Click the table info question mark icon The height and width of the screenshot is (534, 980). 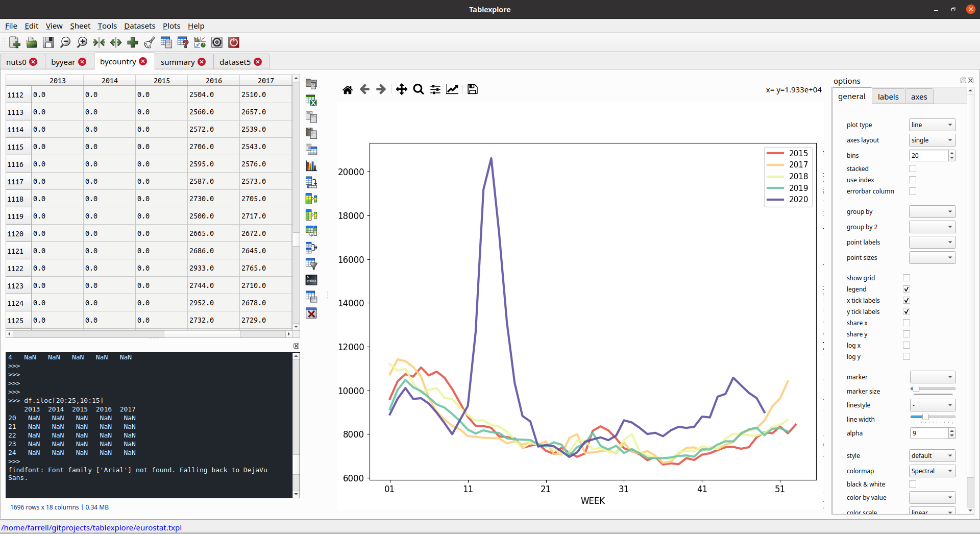pos(183,42)
